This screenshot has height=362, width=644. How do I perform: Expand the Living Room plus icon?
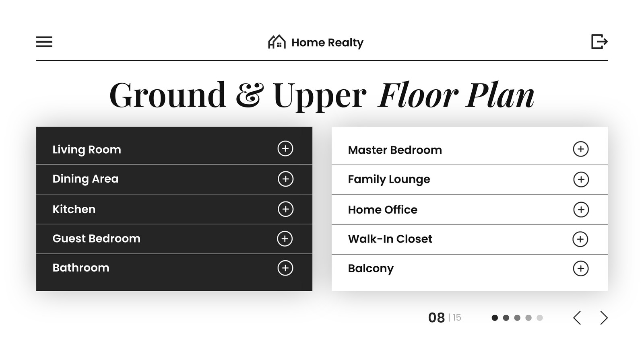(x=285, y=148)
